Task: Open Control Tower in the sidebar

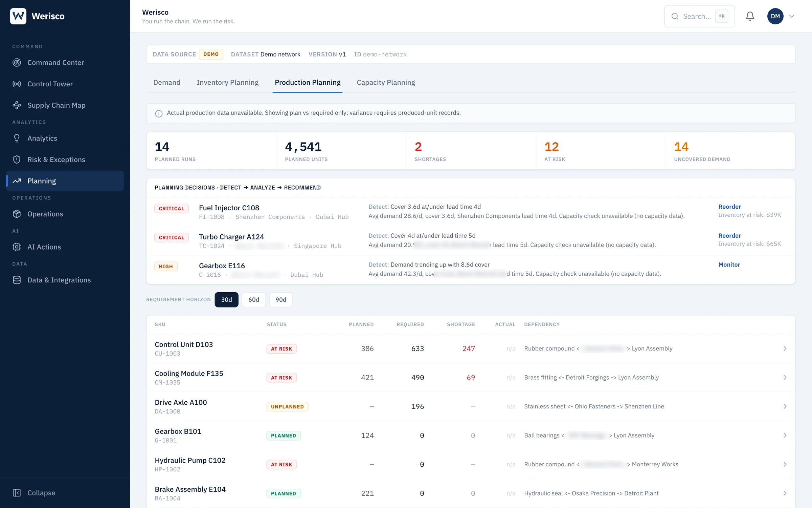Action: click(65, 84)
